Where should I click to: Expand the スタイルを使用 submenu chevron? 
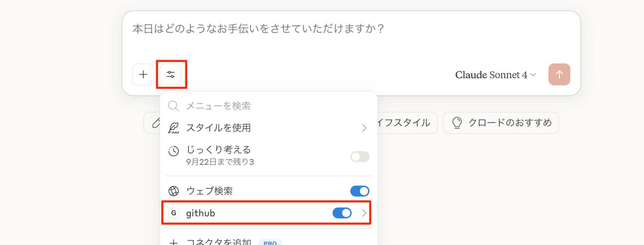pos(364,128)
